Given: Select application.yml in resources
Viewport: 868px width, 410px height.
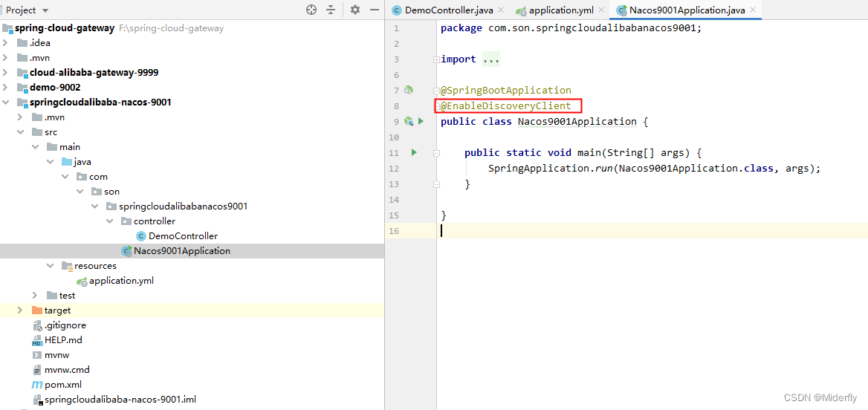Looking at the screenshot, I should 121,281.
